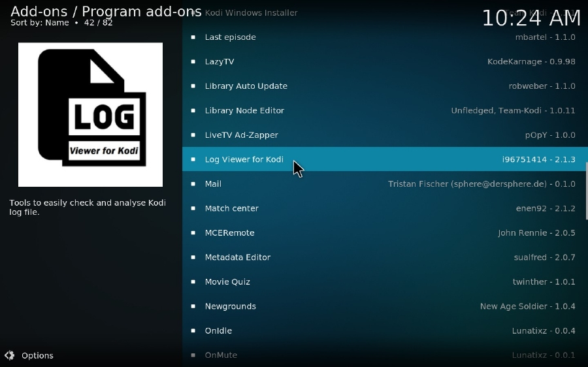The width and height of the screenshot is (588, 367).
Task: Open Library Auto Update entry
Action: pyautogui.click(x=385, y=86)
